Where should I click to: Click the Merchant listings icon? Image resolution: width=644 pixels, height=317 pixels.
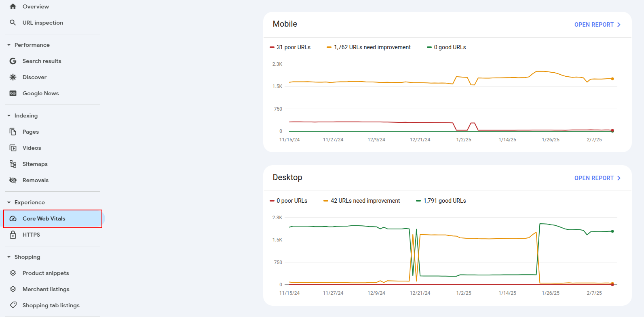pos(13,289)
